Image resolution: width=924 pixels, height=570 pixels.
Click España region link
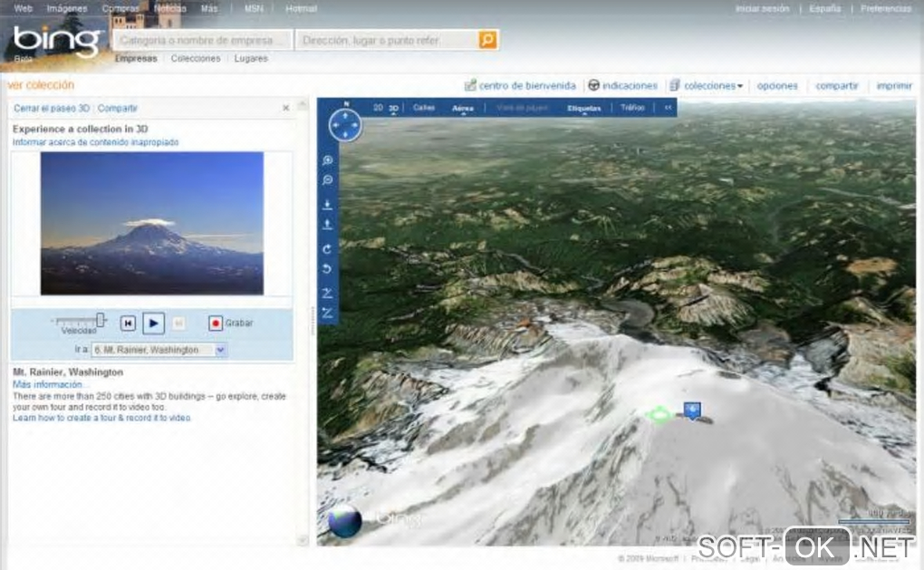coord(825,8)
